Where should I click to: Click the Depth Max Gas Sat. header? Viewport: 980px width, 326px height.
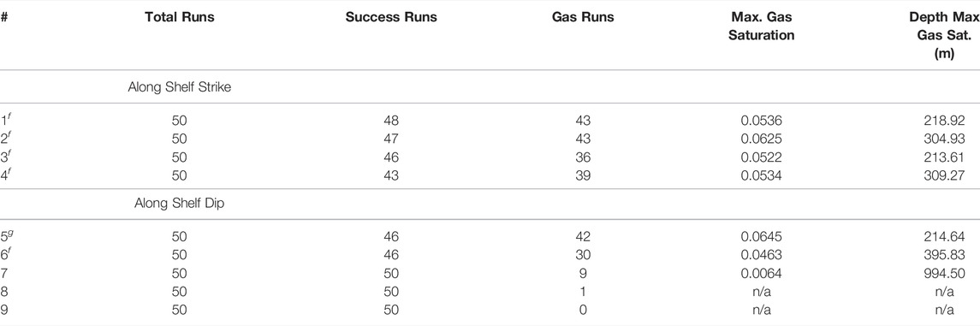click(x=944, y=36)
